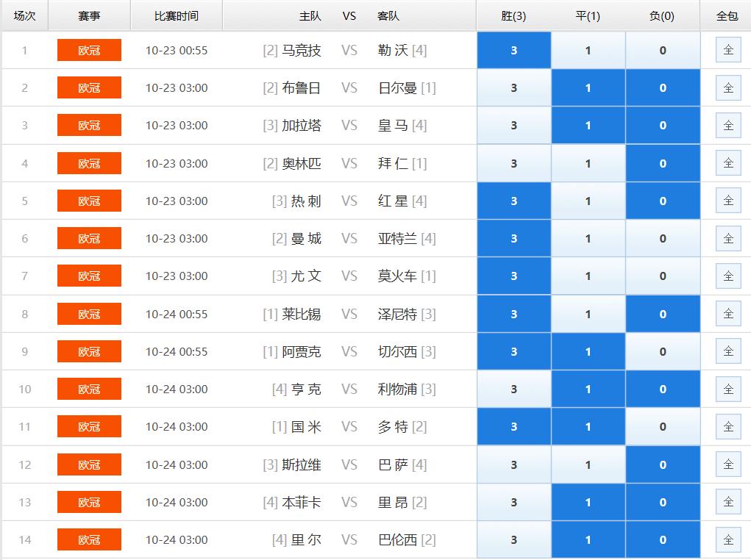Toggle win (3) for 热刺 vs 红星

514,201
